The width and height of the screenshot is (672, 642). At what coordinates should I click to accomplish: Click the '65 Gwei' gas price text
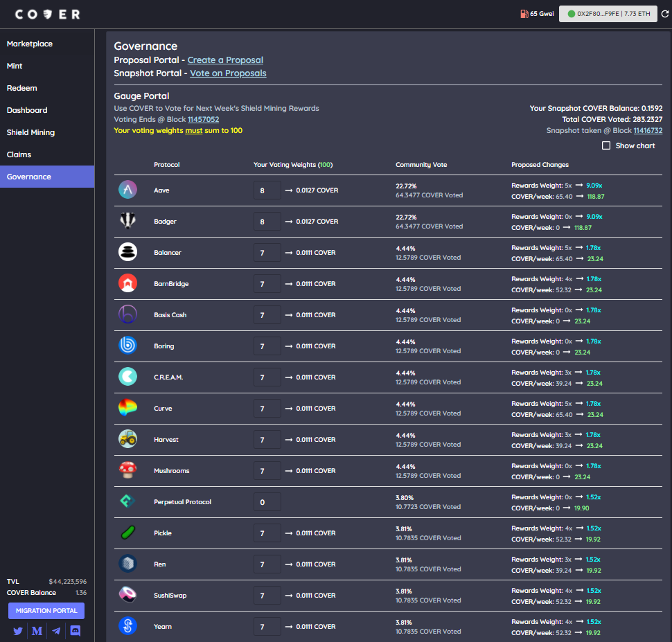(542, 14)
